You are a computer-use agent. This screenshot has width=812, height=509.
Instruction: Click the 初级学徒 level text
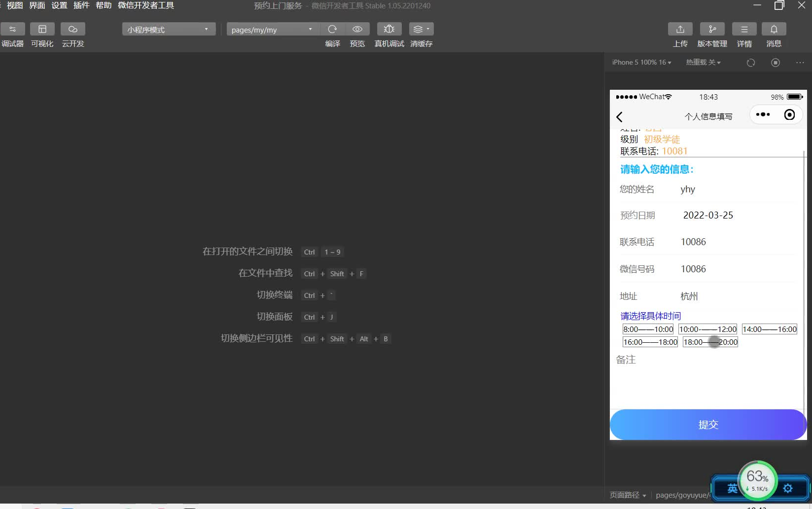coord(662,140)
